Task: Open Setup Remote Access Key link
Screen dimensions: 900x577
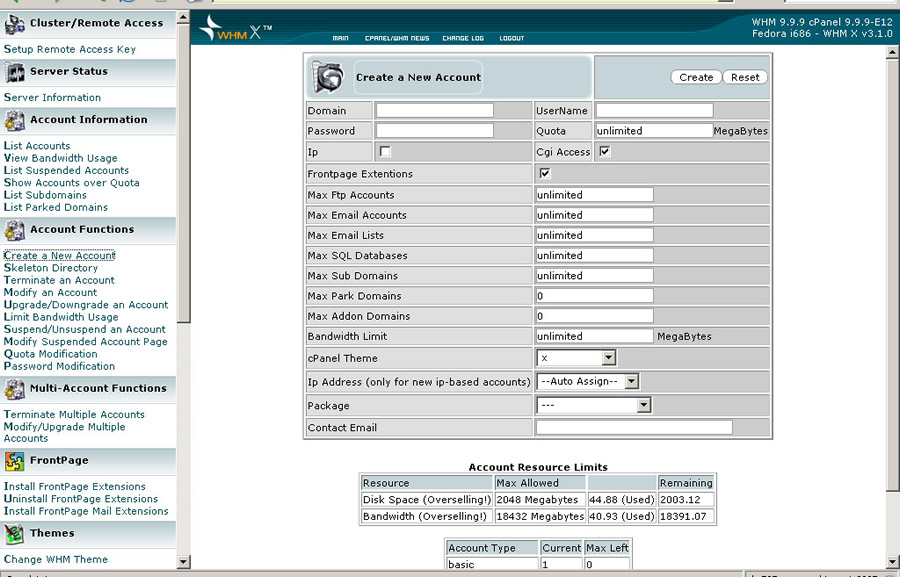Action: 70,49
